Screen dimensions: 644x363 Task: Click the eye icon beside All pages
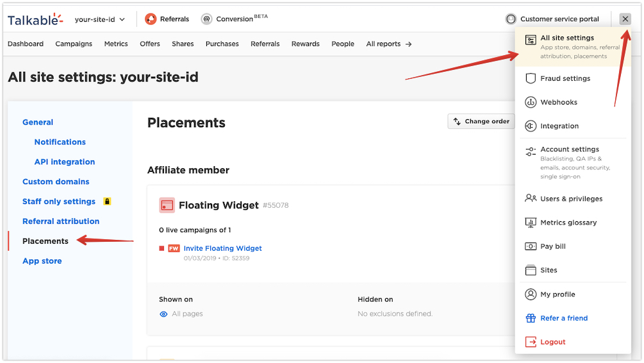(x=163, y=314)
